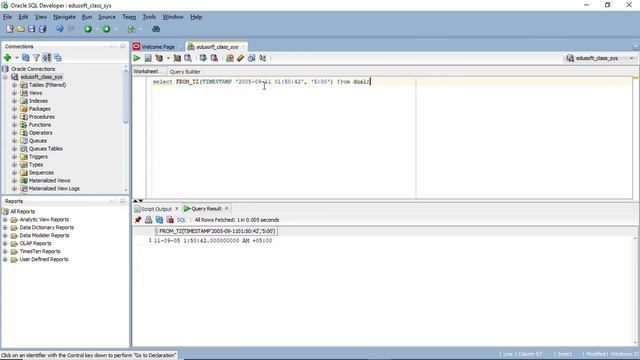
Task: Click the Undo icon in main toolbar
Action: (x=60, y=29)
